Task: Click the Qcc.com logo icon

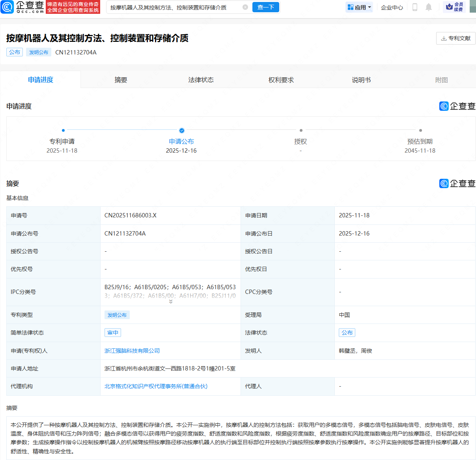Action: 7,7
